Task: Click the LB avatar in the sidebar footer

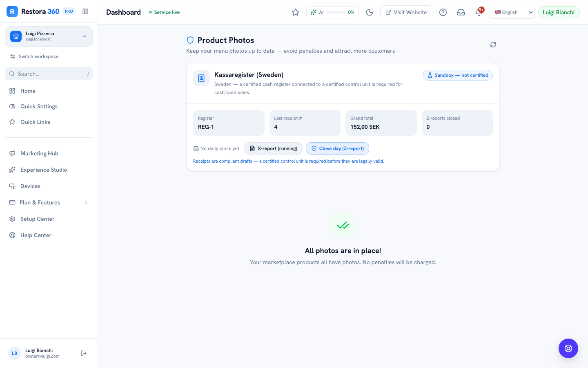Action: [15, 353]
